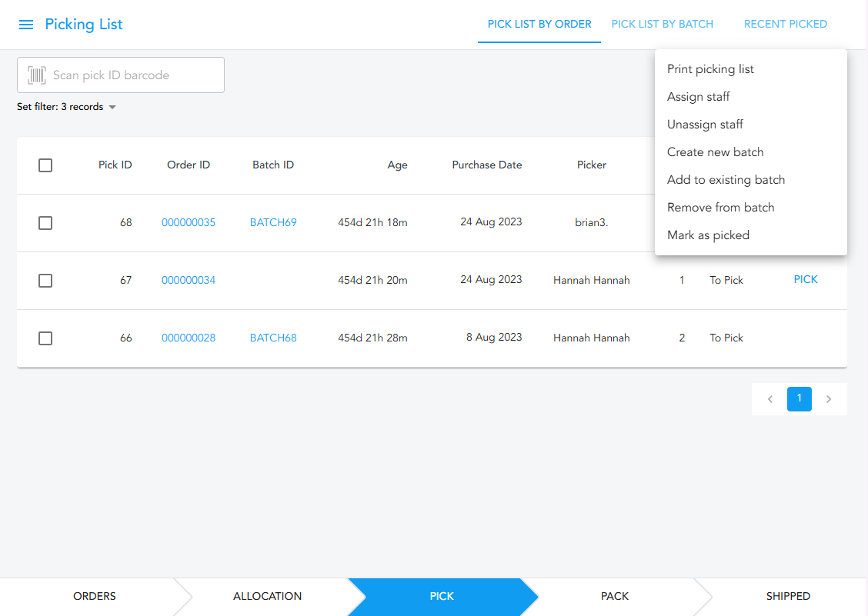Open BATCH68 batch link
This screenshot has height=616, width=868.
point(273,338)
